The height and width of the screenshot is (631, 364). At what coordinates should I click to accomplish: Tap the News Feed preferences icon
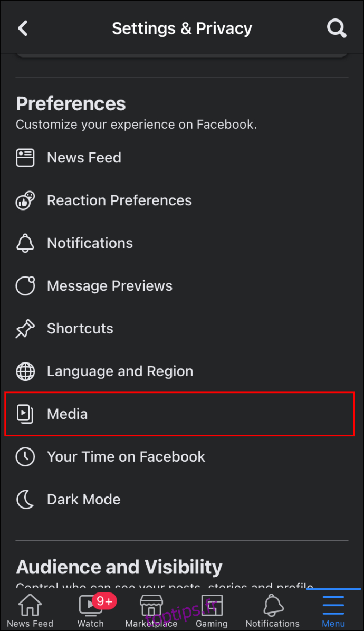25,158
